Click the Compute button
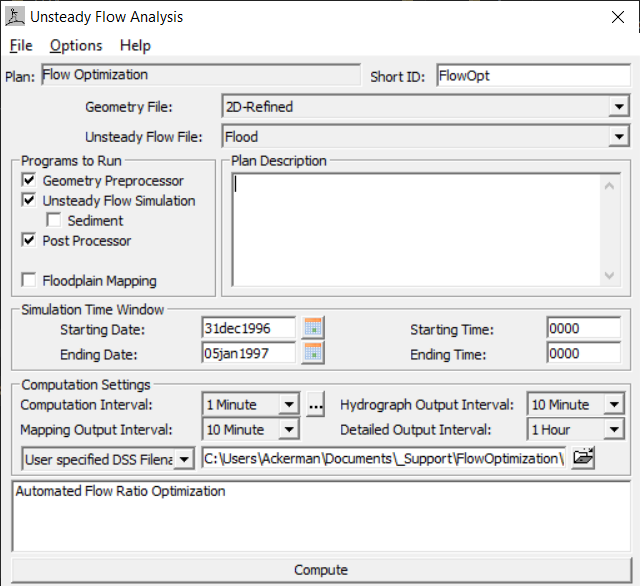This screenshot has width=640, height=586. pyautogui.click(x=320, y=570)
